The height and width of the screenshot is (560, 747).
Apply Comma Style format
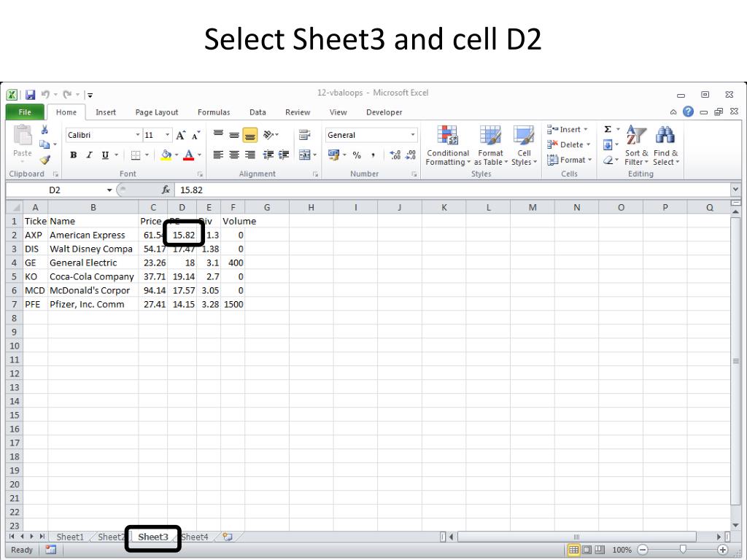[x=373, y=155]
